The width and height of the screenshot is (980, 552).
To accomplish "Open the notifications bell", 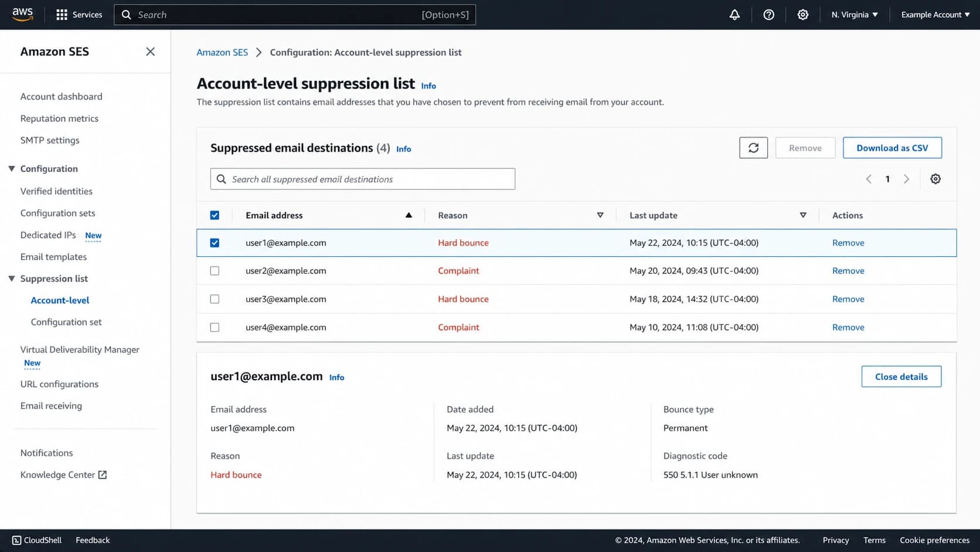I will pyautogui.click(x=734, y=15).
